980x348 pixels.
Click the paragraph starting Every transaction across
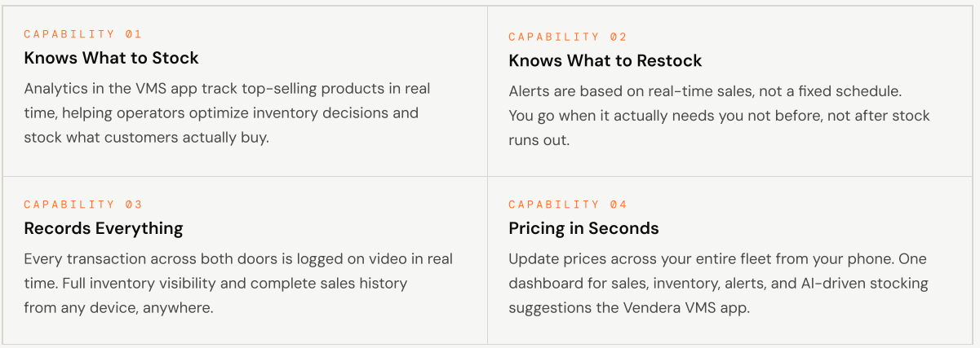(x=238, y=283)
